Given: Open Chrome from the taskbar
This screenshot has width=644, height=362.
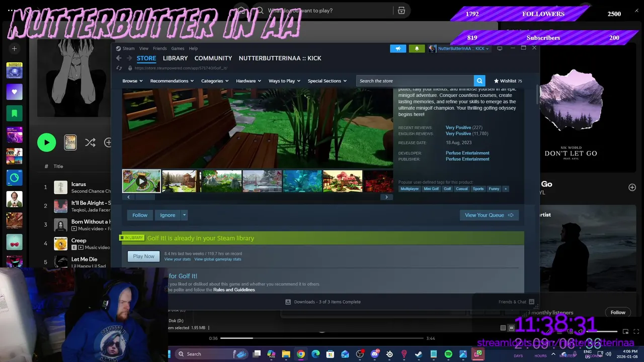Looking at the screenshot, I should pos(300,354).
